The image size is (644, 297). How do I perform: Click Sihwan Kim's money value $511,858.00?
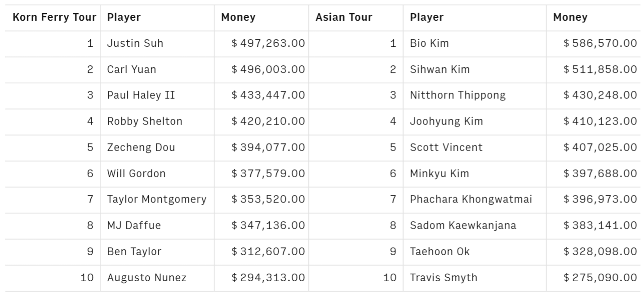point(600,70)
